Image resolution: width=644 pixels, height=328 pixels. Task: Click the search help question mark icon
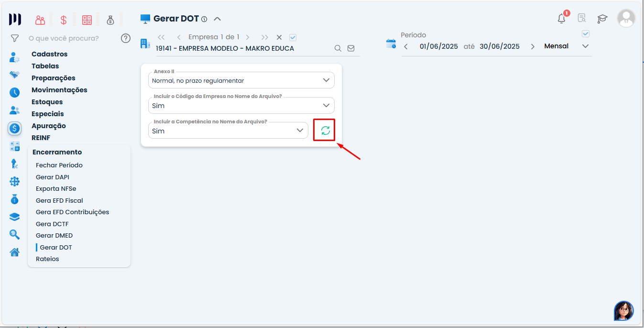click(126, 38)
